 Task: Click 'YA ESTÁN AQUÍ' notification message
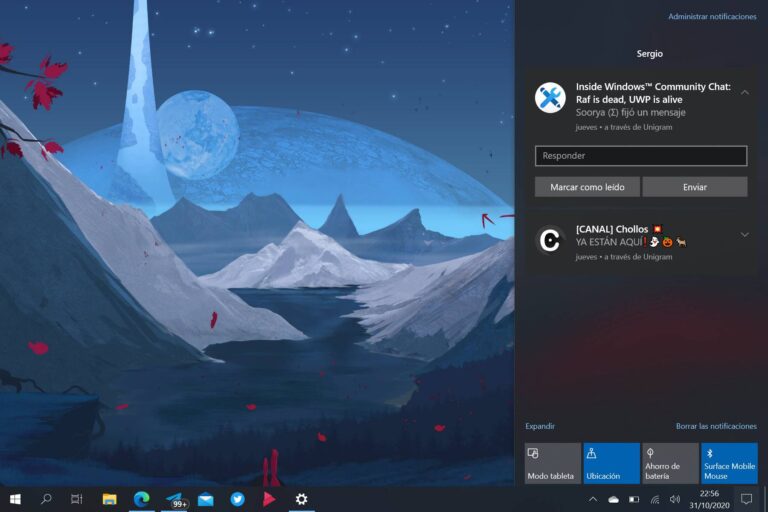631,242
